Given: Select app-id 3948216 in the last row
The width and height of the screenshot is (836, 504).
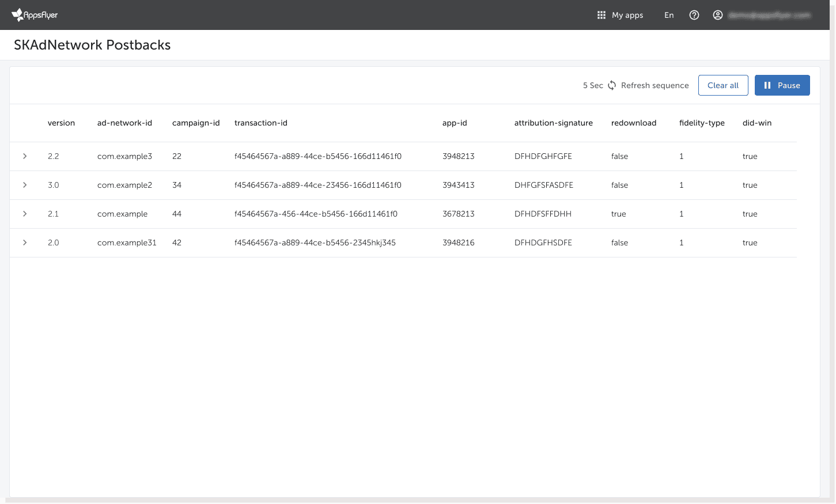Looking at the screenshot, I should (458, 242).
